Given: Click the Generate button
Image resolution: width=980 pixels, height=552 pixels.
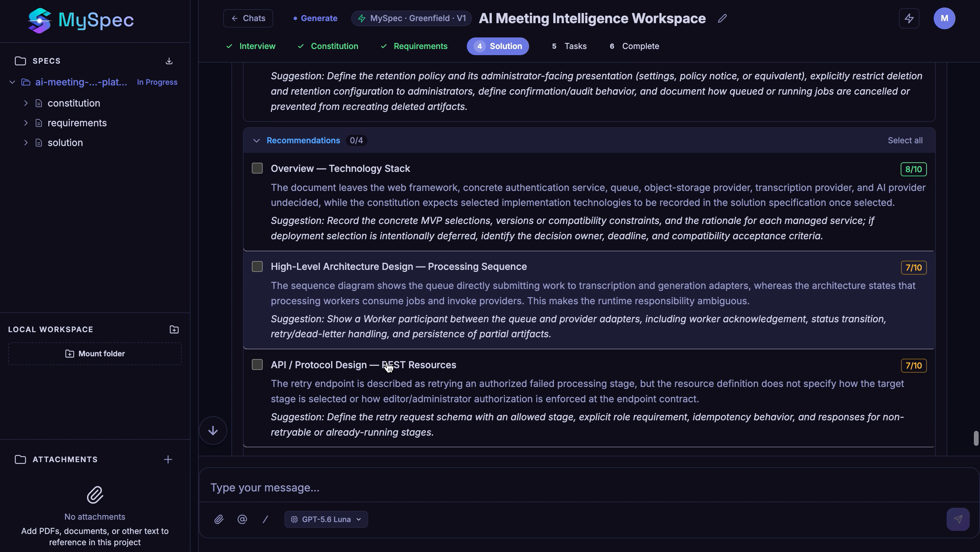Looking at the screenshot, I should 315,18.
